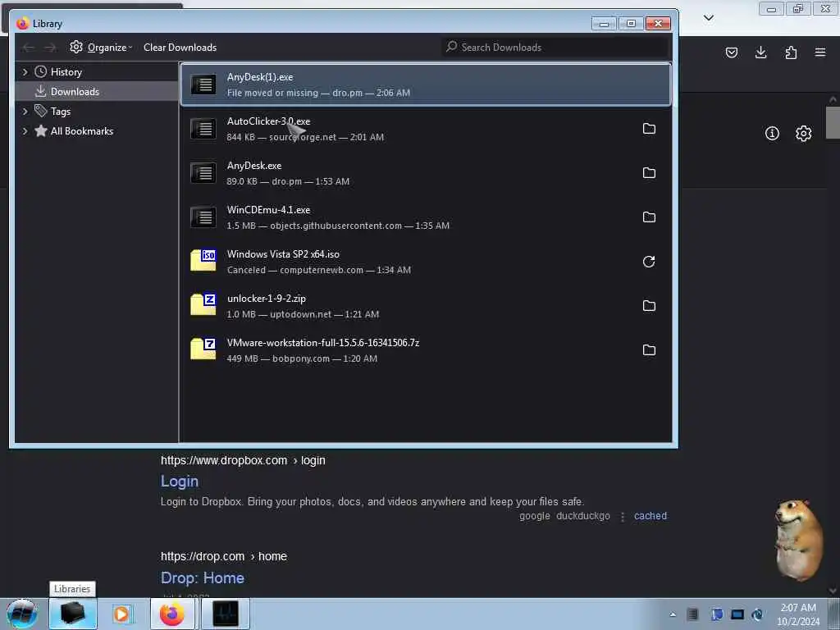This screenshot has width=840, height=630.
Task: Open folder for WinCDEmu-4.1.exe download
Action: pyautogui.click(x=649, y=217)
